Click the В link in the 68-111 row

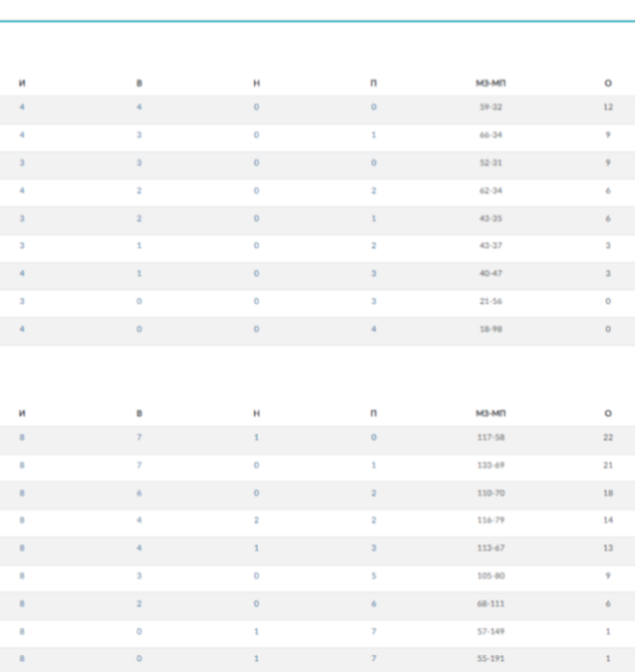point(139,603)
